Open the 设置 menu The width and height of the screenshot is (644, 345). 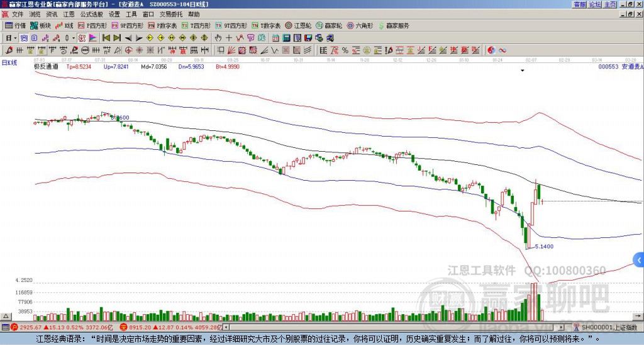tap(114, 14)
